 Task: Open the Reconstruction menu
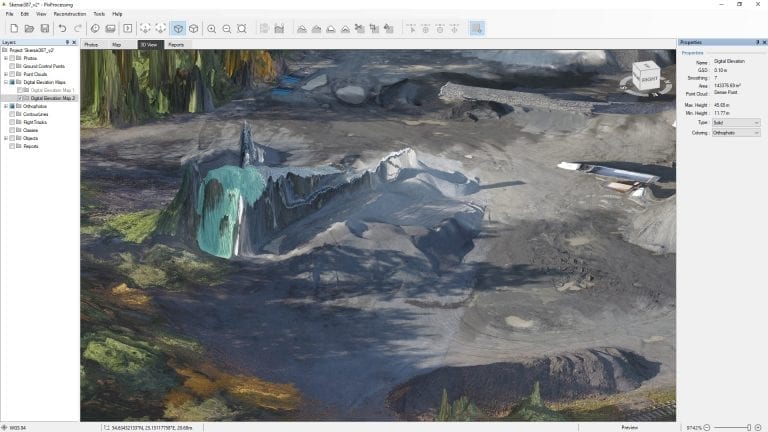click(x=69, y=14)
